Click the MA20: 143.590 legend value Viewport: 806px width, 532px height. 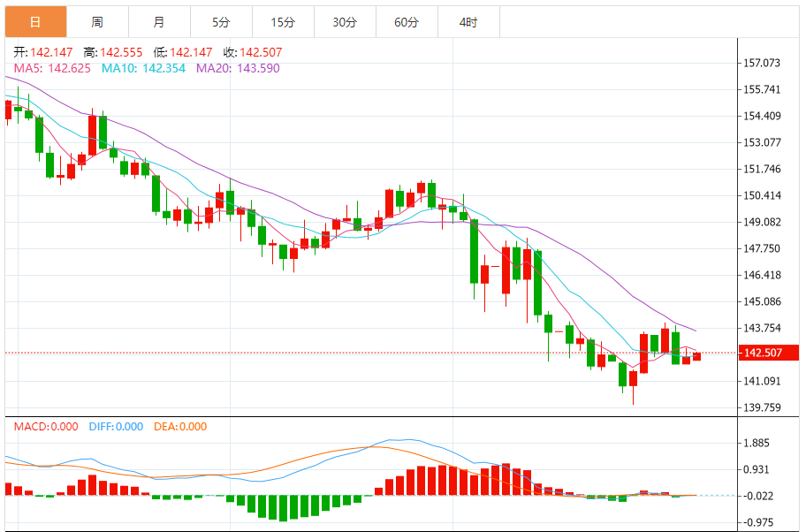(x=238, y=68)
